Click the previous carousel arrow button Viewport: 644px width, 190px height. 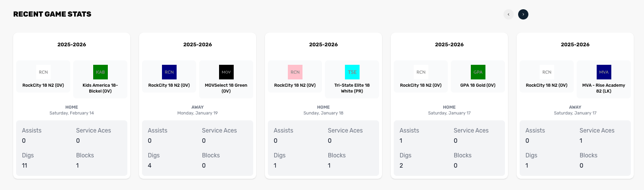click(508, 15)
